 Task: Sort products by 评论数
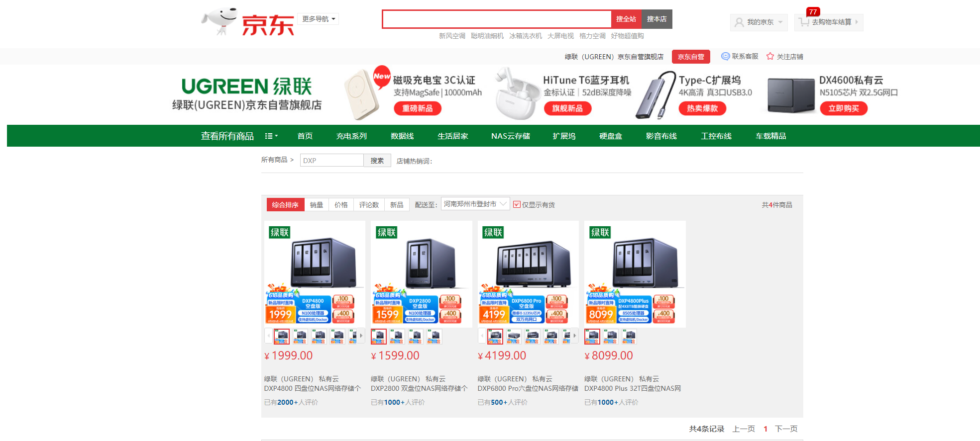click(x=369, y=205)
